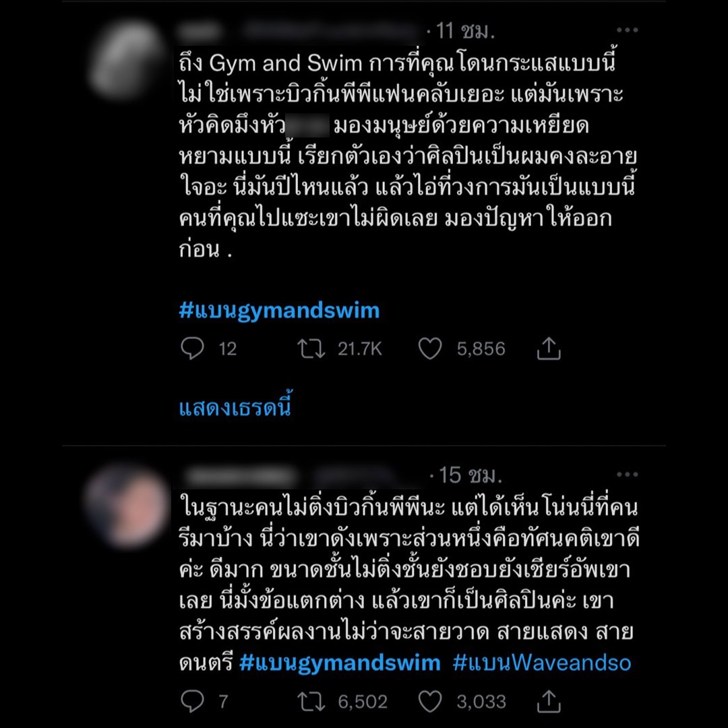Open the #แบนWaveandso hashtag
This screenshot has height=728, width=728.
pyautogui.click(x=542, y=663)
